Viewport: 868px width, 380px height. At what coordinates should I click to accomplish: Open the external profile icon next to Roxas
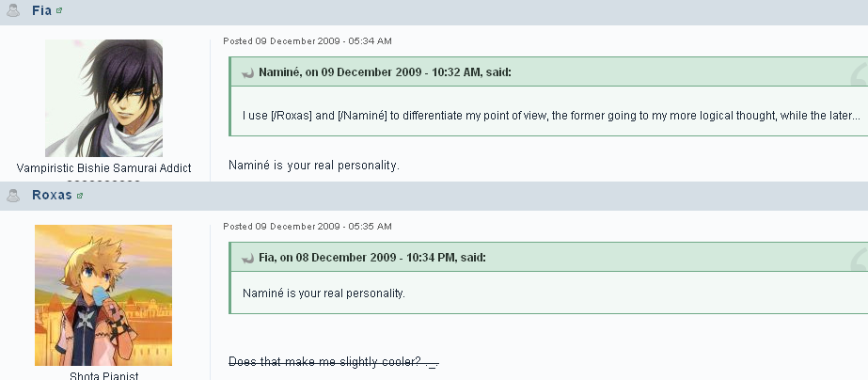80,196
